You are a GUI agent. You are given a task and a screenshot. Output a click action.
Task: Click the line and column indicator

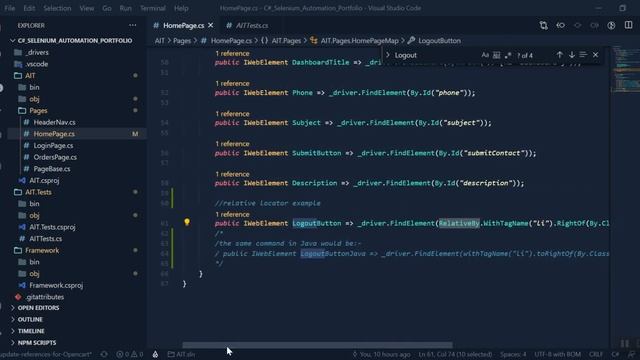455,354
